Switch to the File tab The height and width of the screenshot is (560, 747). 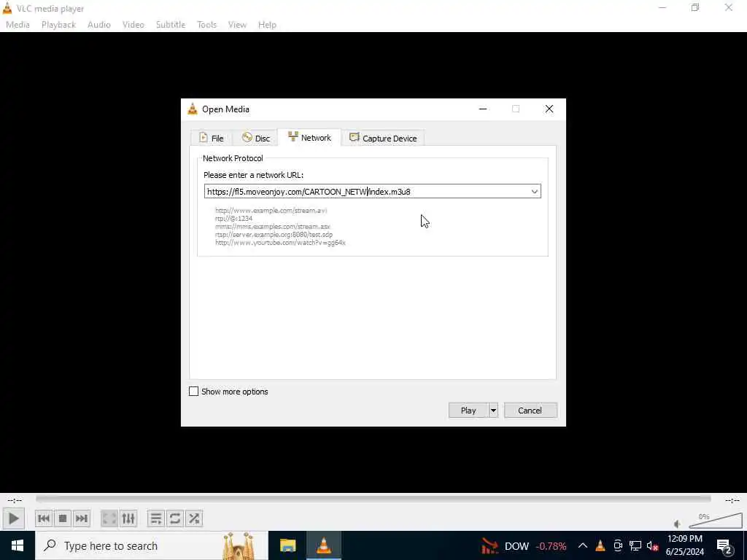point(212,138)
